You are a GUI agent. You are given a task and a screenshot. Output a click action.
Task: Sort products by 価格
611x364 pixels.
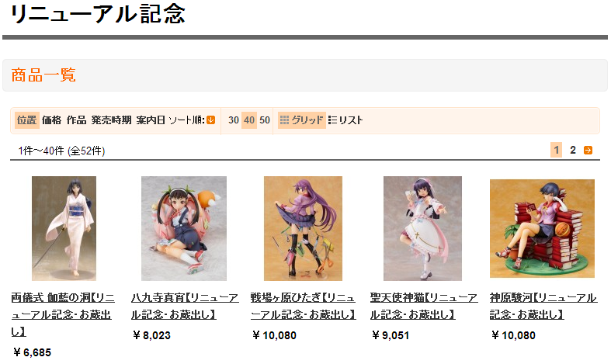point(52,120)
